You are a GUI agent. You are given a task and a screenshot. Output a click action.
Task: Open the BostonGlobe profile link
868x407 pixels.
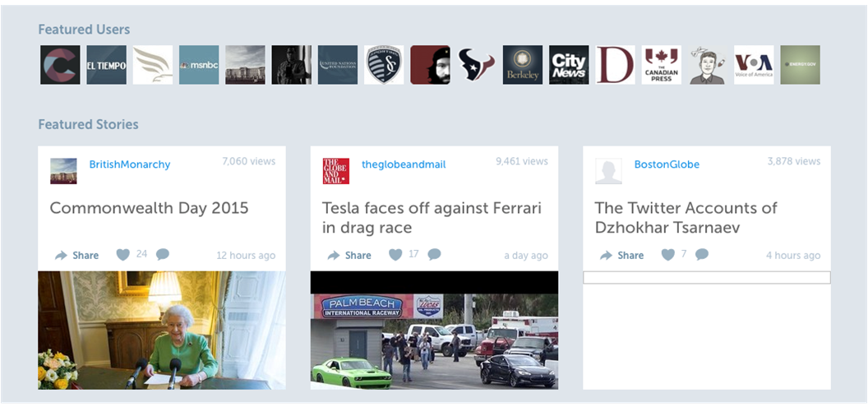pos(667,164)
